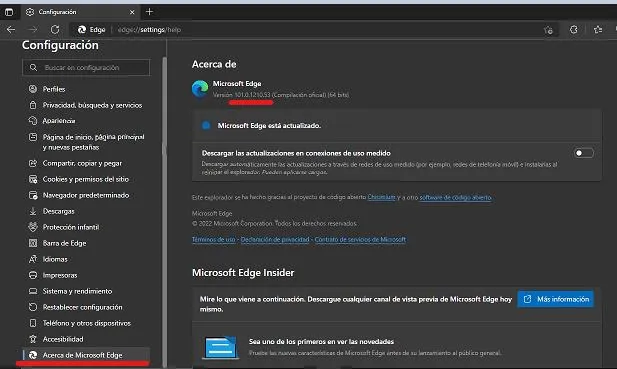Click 'Microsoft Edge está actualizado.' status text
The height and width of the screenshot is (369, 617).
(269, 126)
